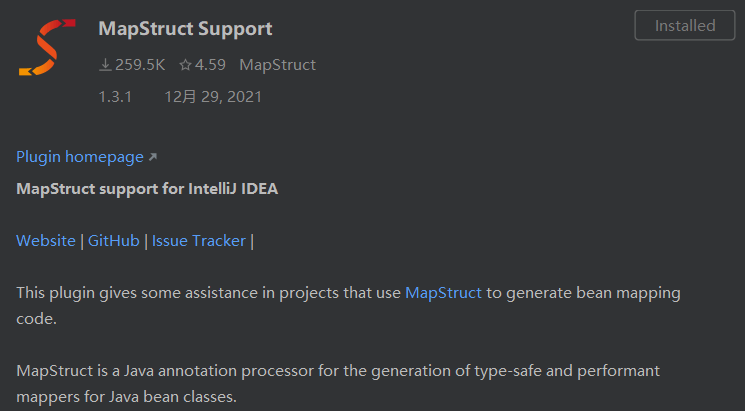Click the download count icon
Screen dimensions: 745x411
pos(105,65)
